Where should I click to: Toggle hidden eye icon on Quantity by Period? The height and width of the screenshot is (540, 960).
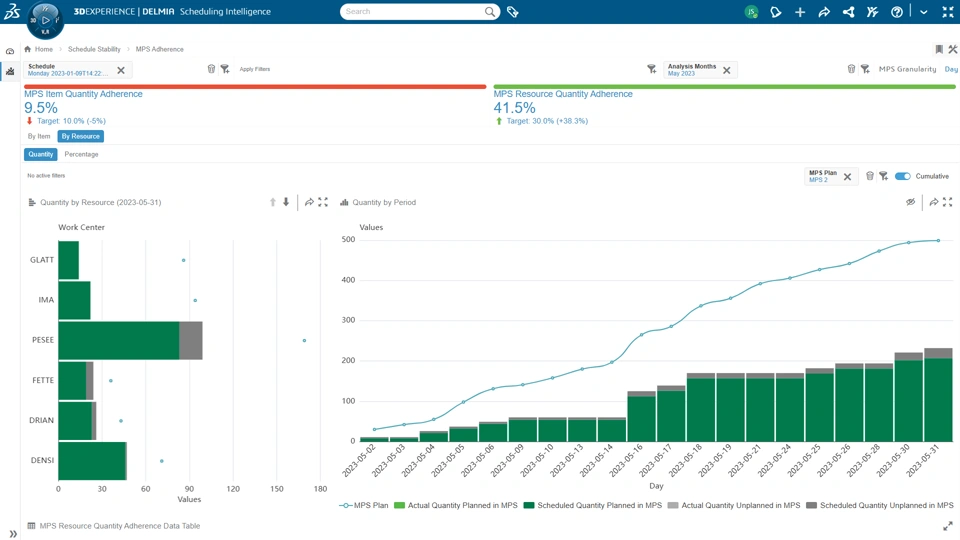[x=910, y=202]
